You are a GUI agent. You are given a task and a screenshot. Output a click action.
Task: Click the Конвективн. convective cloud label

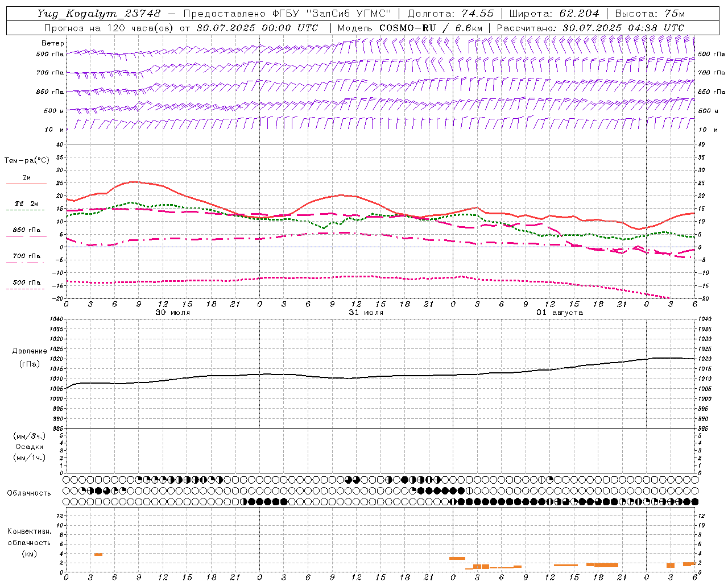[29, 531]
